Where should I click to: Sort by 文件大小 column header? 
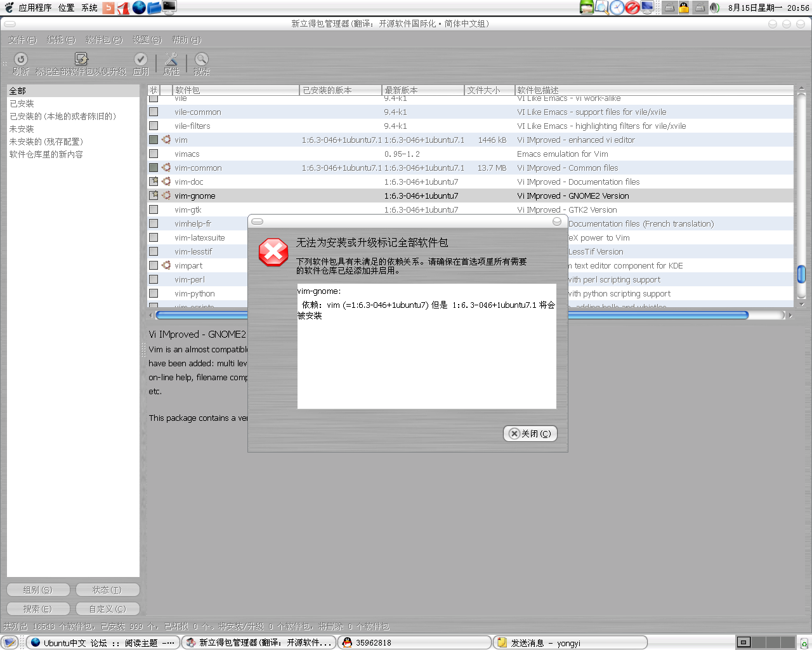(x=490, y=90)
